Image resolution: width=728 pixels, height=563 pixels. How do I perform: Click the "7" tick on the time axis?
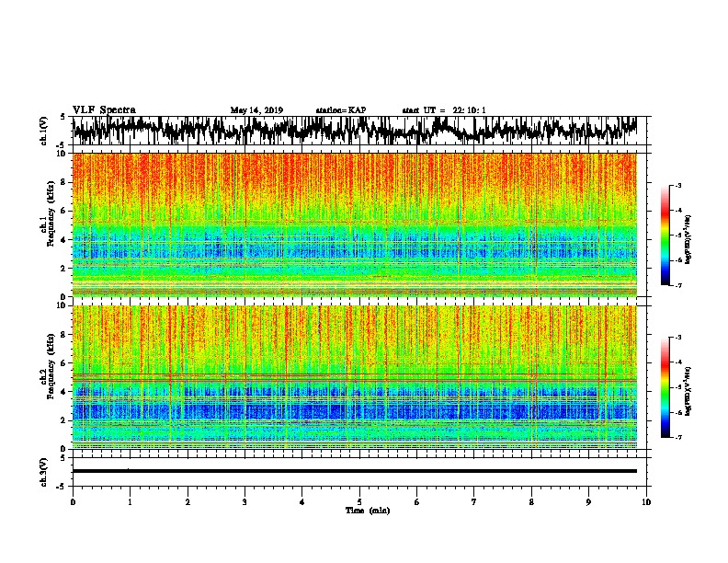474,502
